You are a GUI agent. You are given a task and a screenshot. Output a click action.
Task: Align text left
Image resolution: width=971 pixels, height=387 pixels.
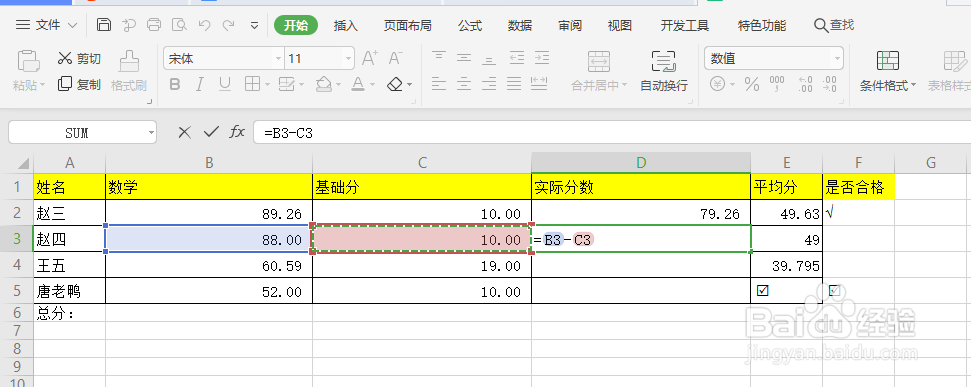(439, 84)
